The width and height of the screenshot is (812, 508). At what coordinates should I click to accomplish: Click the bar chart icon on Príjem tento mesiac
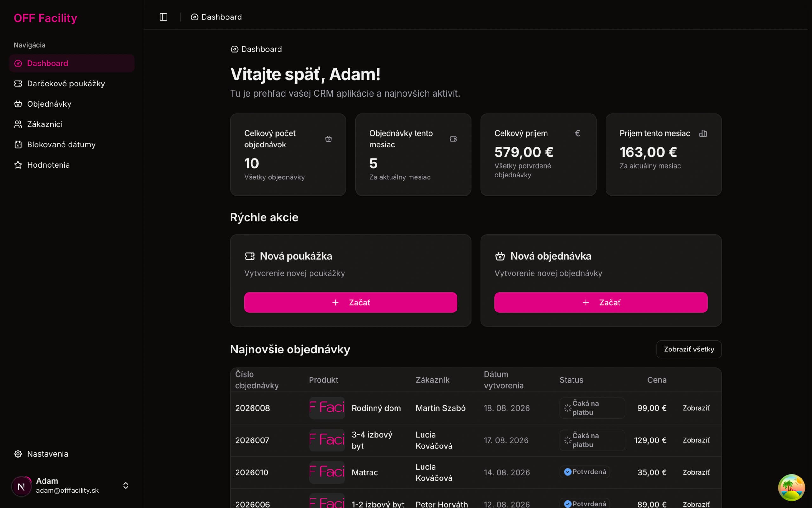coord(703,133)
